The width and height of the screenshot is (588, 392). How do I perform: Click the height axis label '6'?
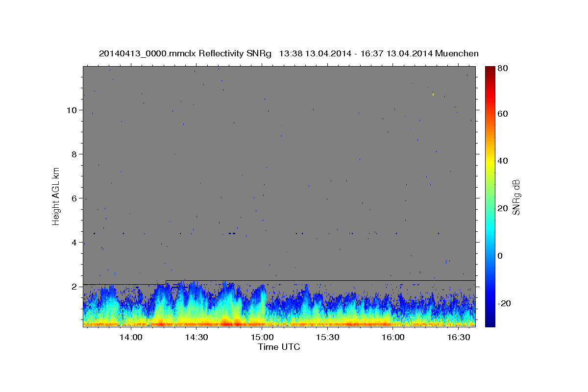click(74, 198)
